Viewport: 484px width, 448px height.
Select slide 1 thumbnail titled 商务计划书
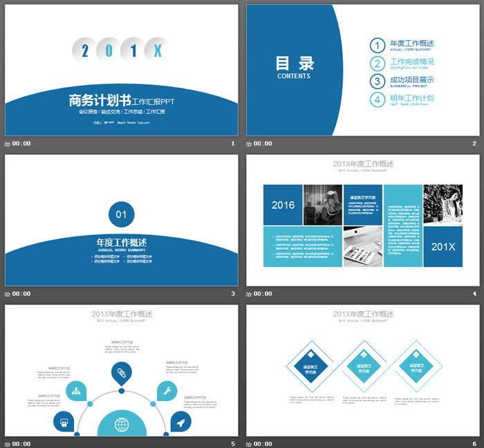tap(121, 70)
